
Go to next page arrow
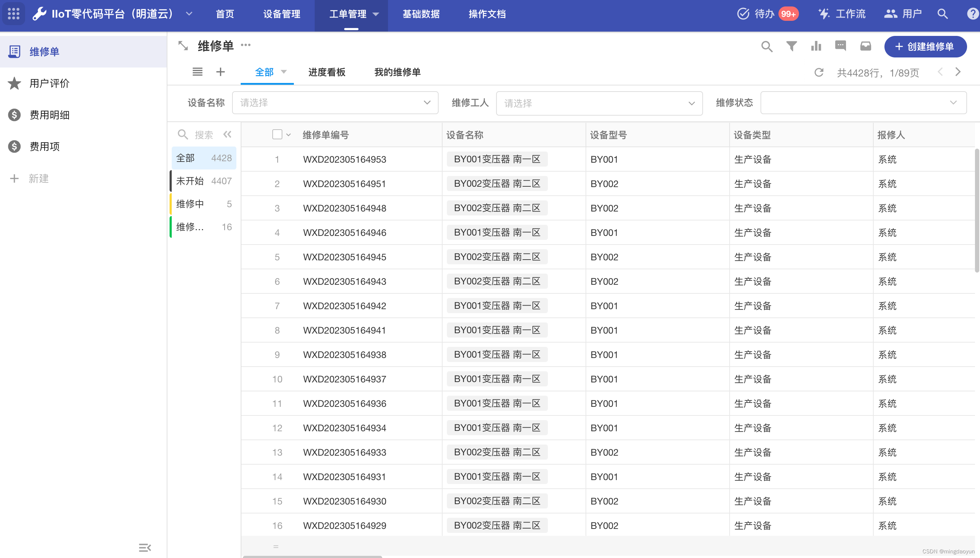(x=958, y=72)
